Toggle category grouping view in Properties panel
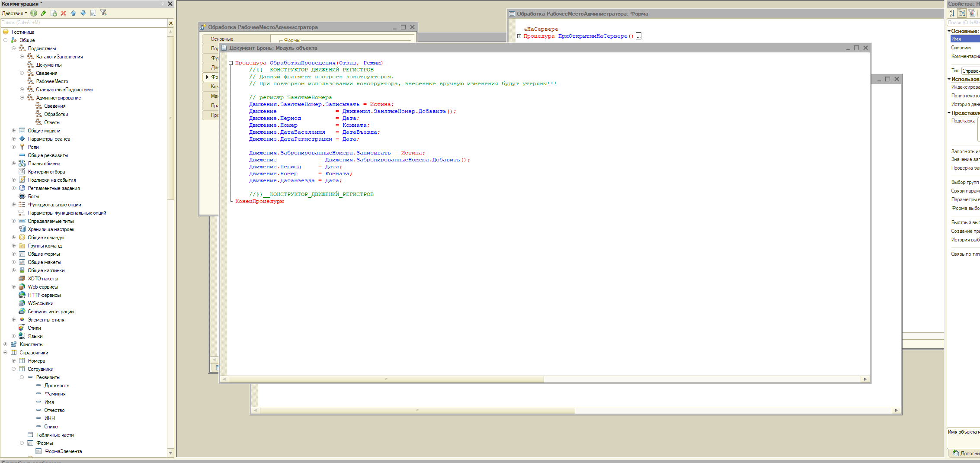The width and height of the screenshot is (980, 463). click(x=962, y=13)
